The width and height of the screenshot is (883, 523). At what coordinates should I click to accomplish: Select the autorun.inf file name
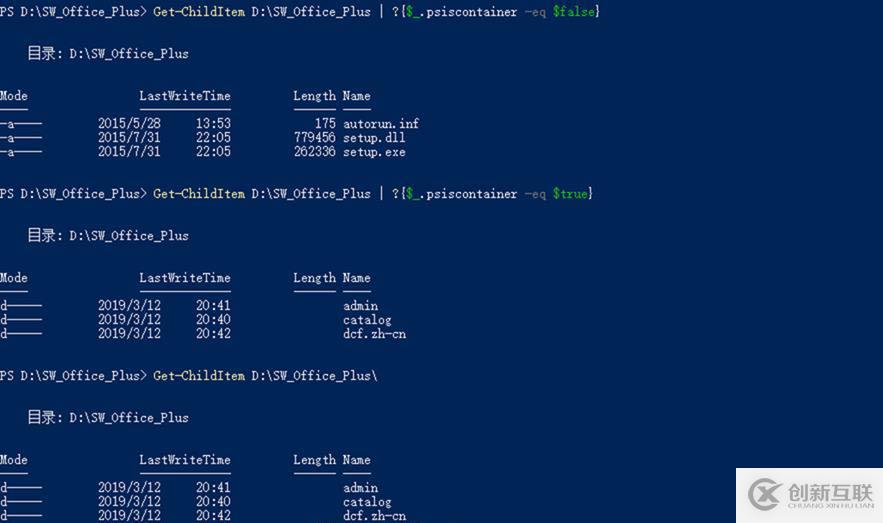point(381,124)
